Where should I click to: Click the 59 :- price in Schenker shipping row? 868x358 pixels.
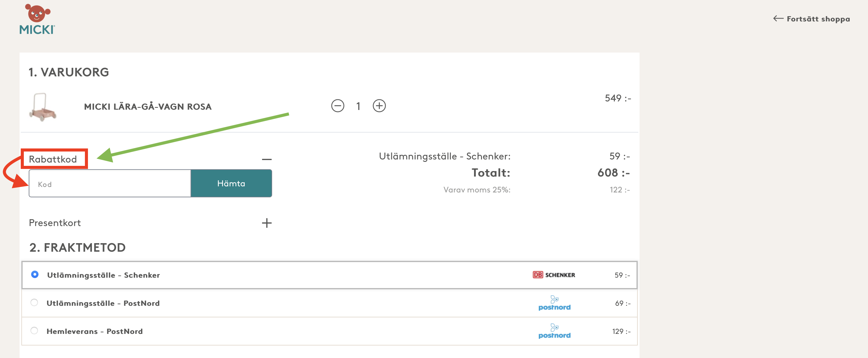click(x=622, y=275)
